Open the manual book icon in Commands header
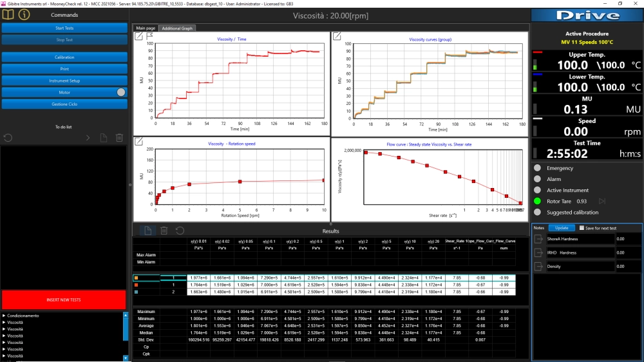The image size is (644, 362). [x=8, y=14]
